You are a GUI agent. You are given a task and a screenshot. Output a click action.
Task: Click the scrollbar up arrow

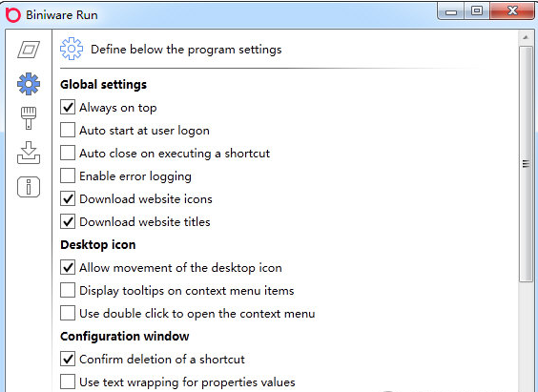tap(526, 37)
